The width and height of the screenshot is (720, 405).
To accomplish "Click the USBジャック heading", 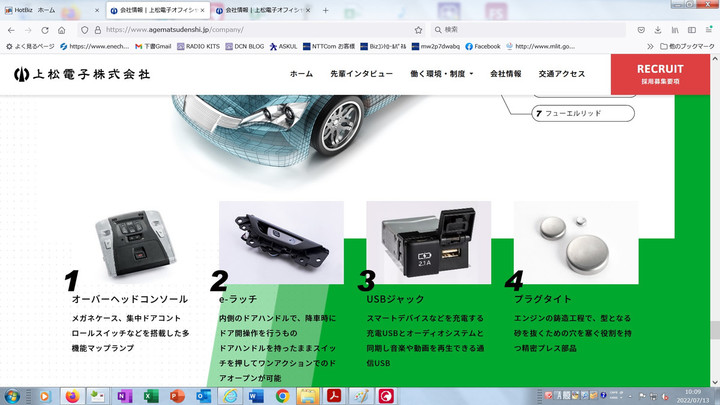I will 395,299.
